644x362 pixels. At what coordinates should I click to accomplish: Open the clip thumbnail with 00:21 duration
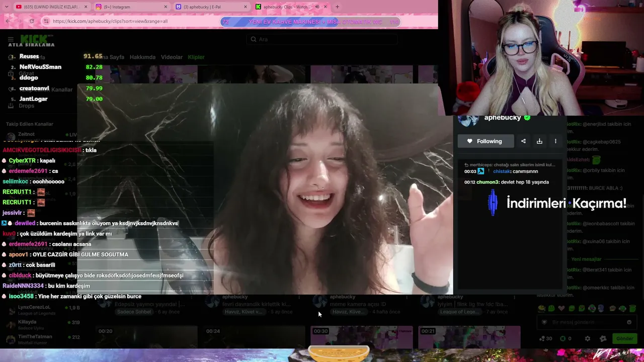(x=469, y=336)
